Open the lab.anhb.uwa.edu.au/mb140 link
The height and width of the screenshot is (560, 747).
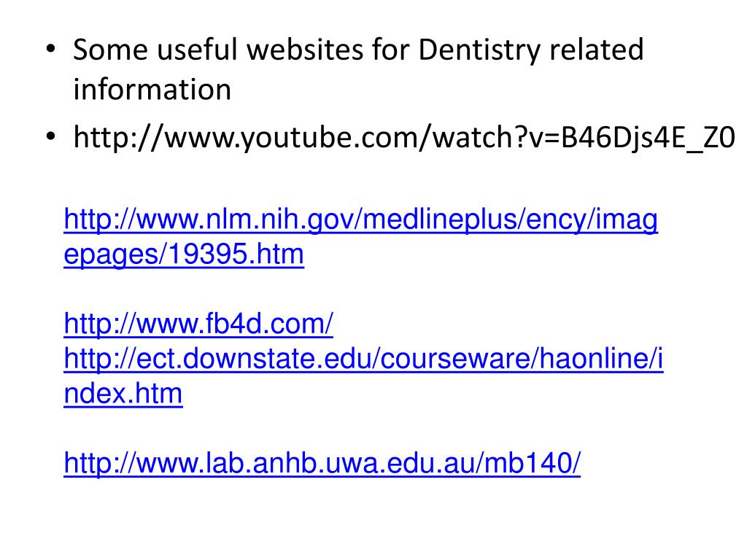[x=322, y=463]
